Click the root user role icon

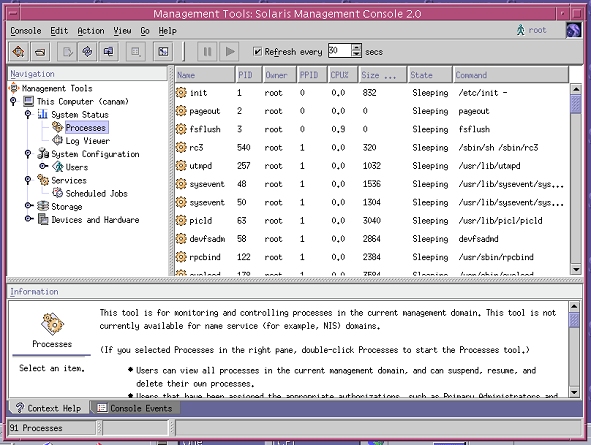(x=521, y=30)
